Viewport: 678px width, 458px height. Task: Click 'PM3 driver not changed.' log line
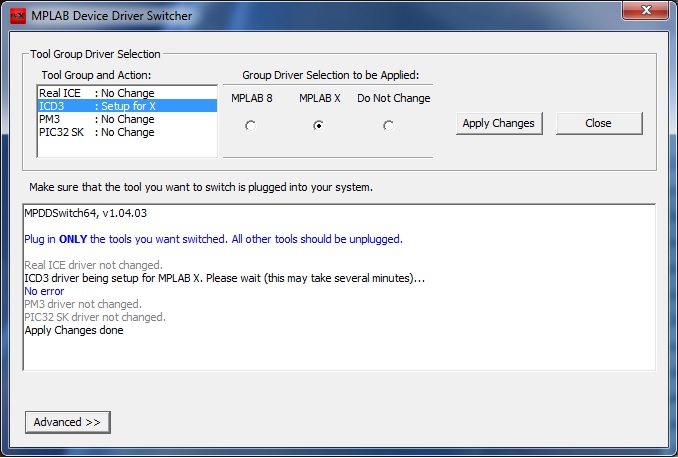point(83,304)
